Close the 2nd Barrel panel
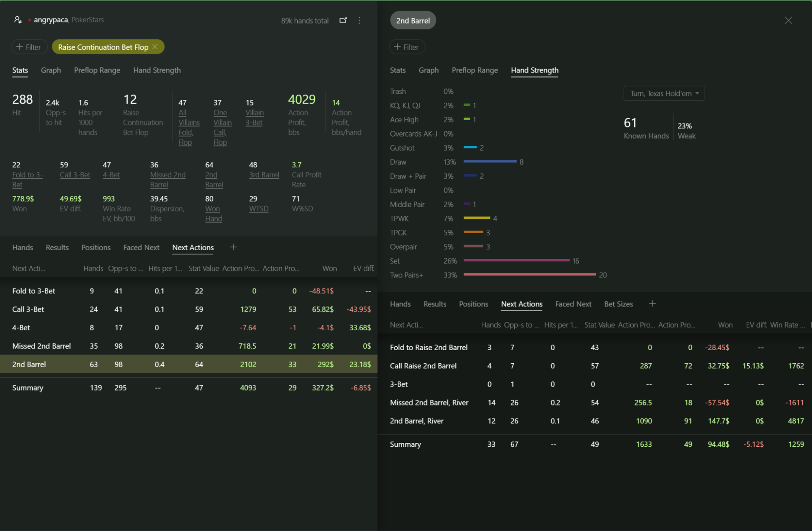 click(788, 20)
